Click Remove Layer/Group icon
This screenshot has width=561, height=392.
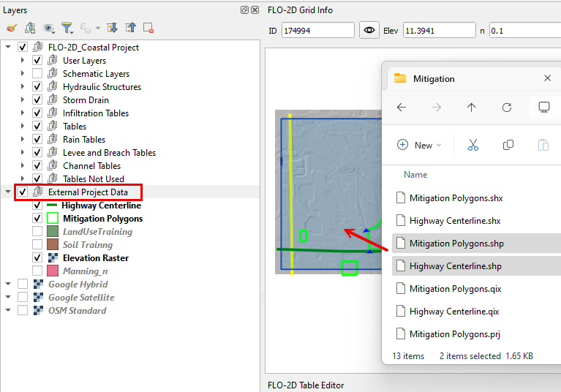[x=148, y=28]
